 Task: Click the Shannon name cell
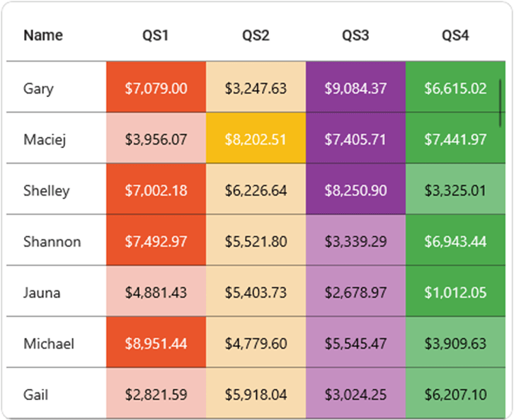pyautogui.click(x=52, y=242)
